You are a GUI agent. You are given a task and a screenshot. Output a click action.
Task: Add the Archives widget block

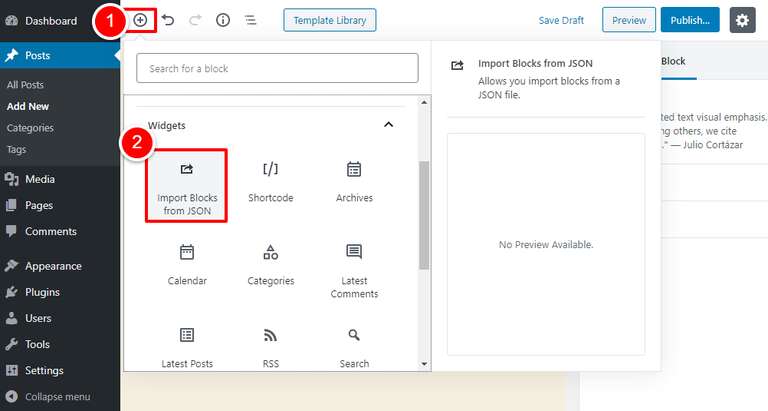point(354,182)
